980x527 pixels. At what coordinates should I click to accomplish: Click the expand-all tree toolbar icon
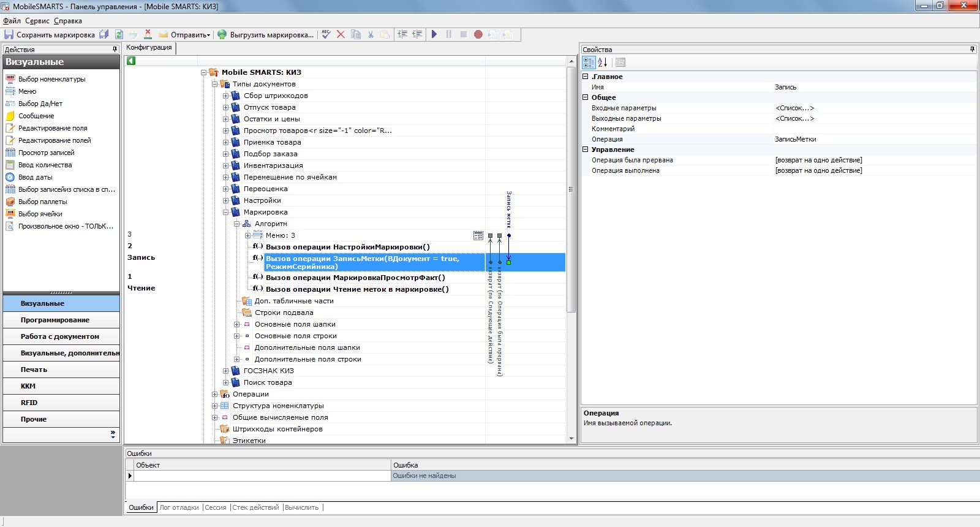coord(402,34)
